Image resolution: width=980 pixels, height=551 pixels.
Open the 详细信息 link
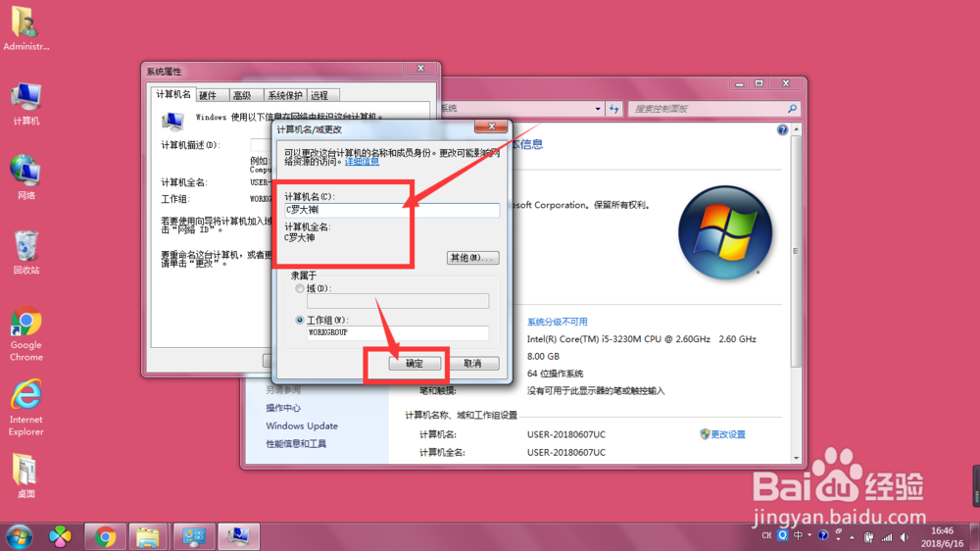click(362, 162)
